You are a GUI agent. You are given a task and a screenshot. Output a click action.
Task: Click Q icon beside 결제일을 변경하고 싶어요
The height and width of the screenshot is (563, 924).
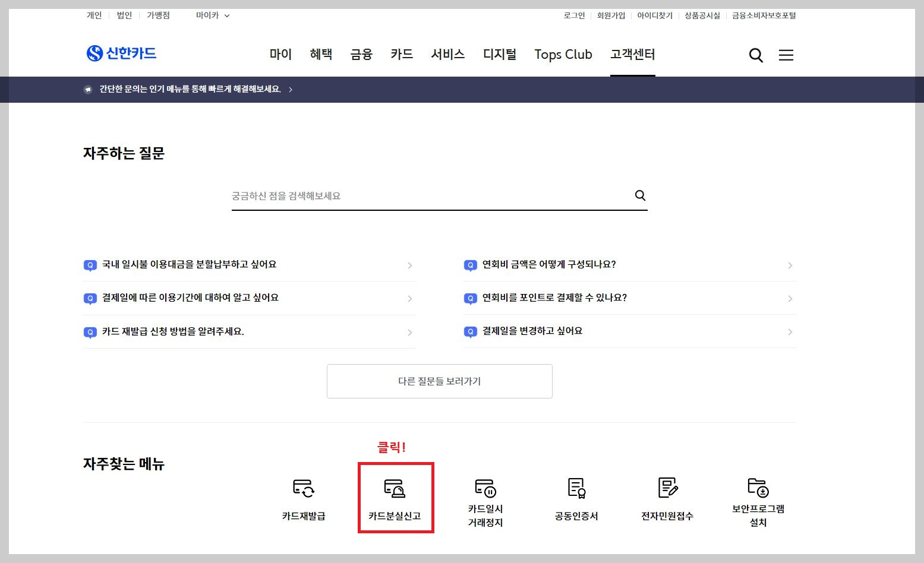470,332
